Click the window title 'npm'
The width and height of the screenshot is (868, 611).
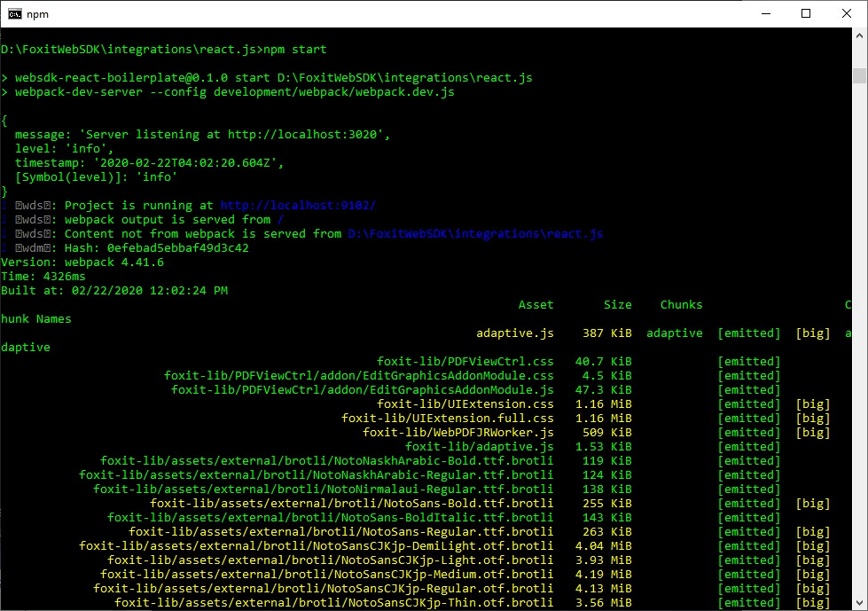pos(37,14)
